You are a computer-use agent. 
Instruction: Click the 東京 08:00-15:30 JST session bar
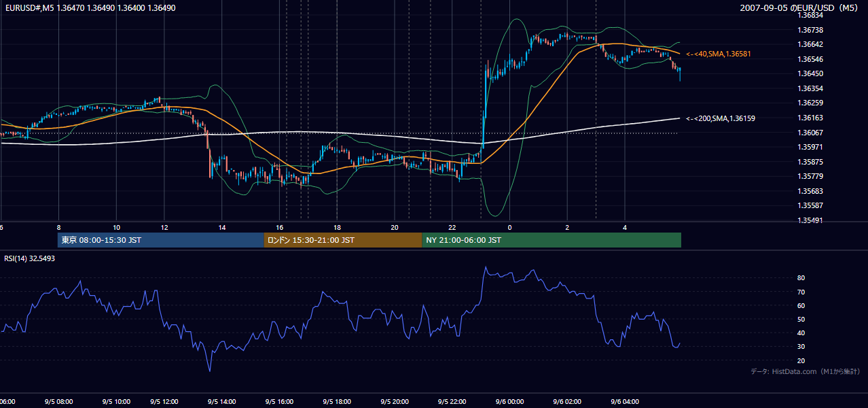pos(161,240)
